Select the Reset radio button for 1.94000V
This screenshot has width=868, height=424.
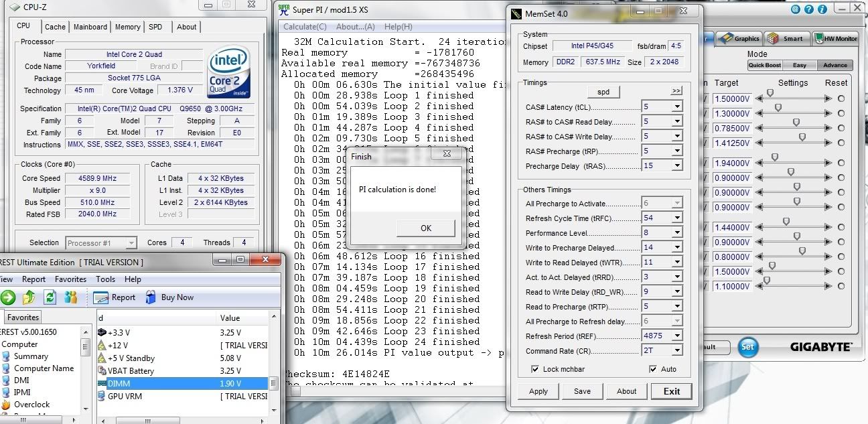841,163
